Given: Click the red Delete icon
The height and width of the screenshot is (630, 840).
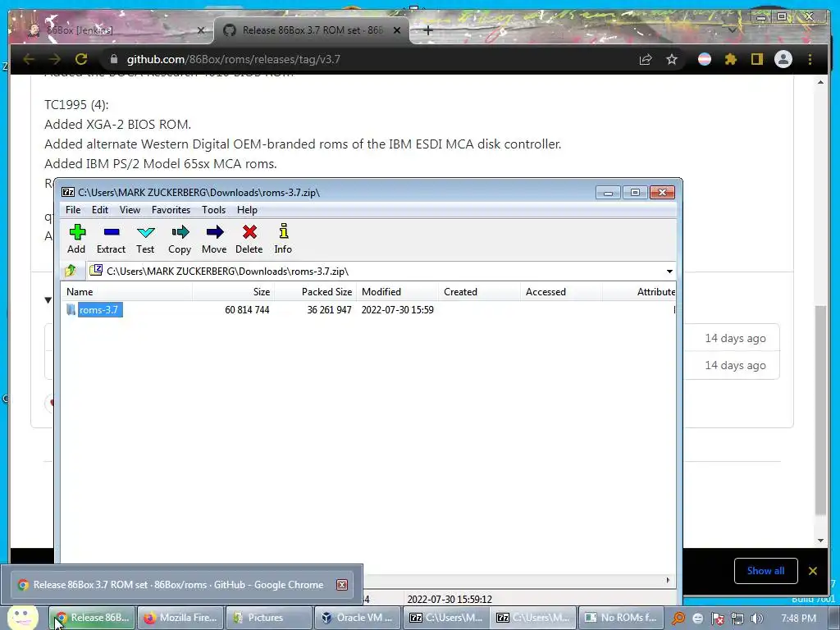Looking at the screenshot, I should click(x=249, y=232).
